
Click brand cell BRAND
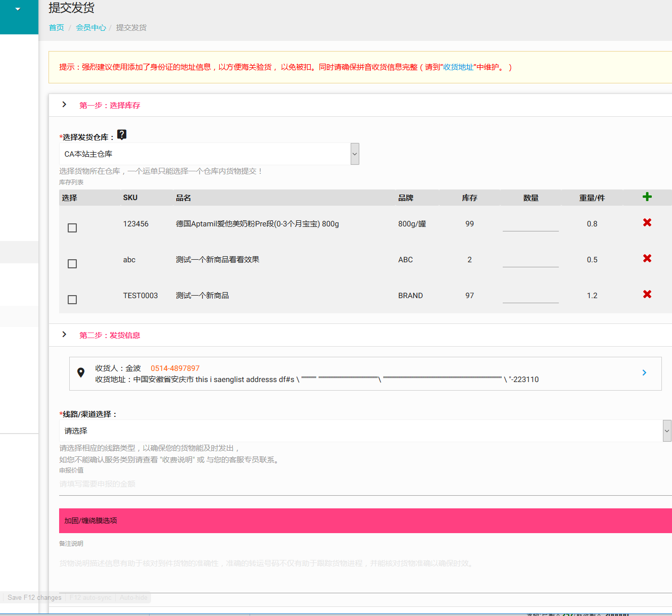point(410,296)
